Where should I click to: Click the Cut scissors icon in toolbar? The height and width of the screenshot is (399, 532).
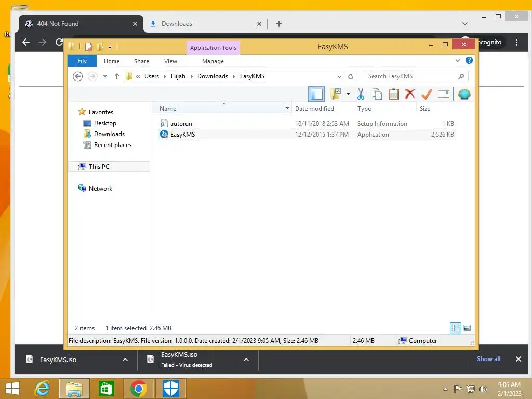coord(361,94)
